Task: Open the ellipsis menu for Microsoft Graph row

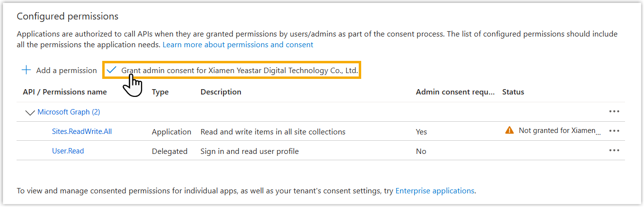Action: click(x=614, y=112)
